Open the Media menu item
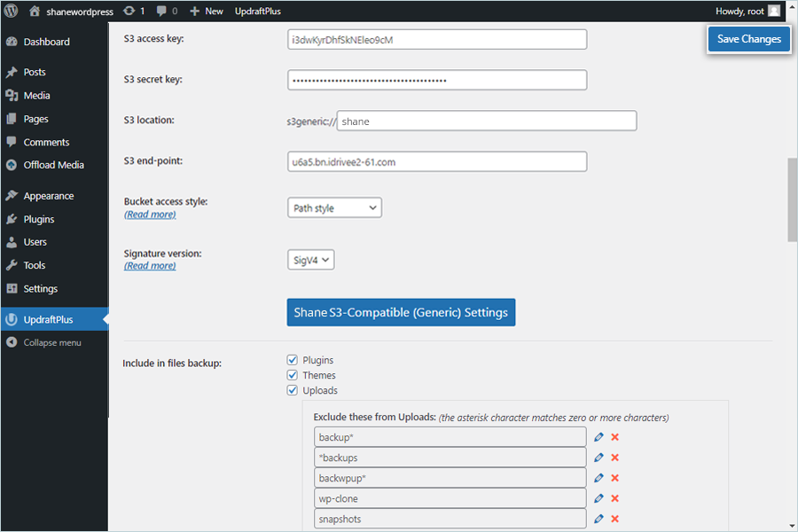The image size is (798, 532). coord(54,95)
